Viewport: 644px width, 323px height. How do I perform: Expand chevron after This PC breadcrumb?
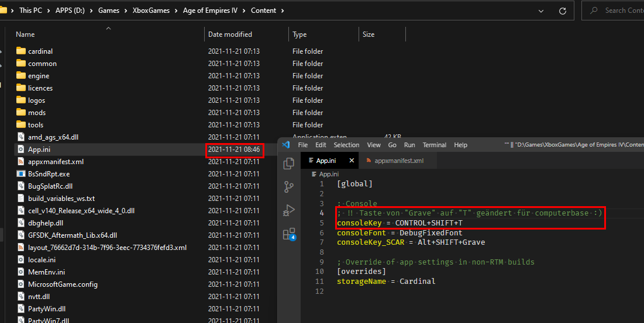pos(49,11)
